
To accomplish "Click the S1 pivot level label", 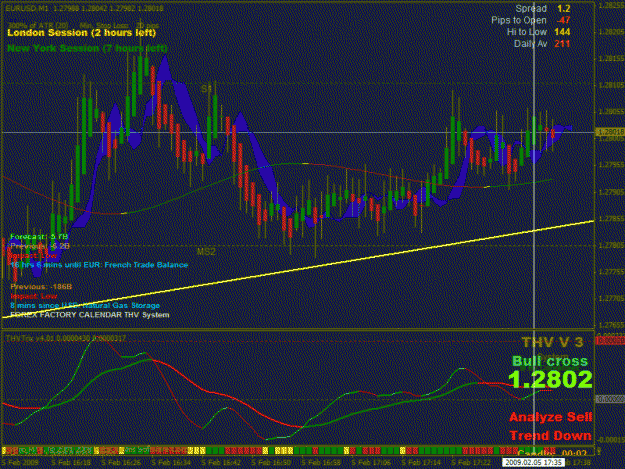I will [x=206, y=89].
